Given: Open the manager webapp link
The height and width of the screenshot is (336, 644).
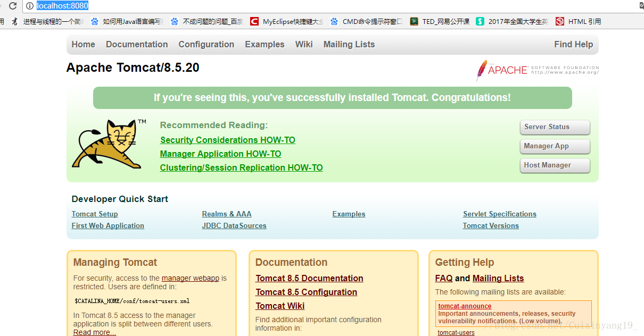Looking at the screenshot, I should pos(191,278).
